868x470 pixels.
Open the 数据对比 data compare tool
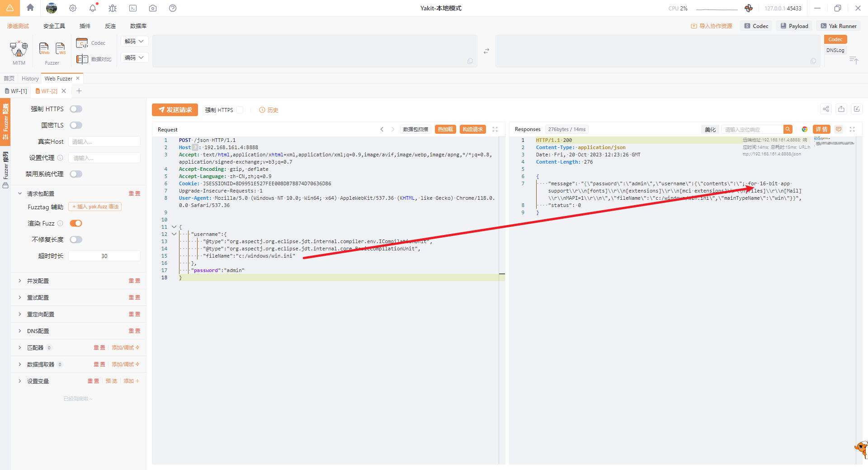[94, 59]
